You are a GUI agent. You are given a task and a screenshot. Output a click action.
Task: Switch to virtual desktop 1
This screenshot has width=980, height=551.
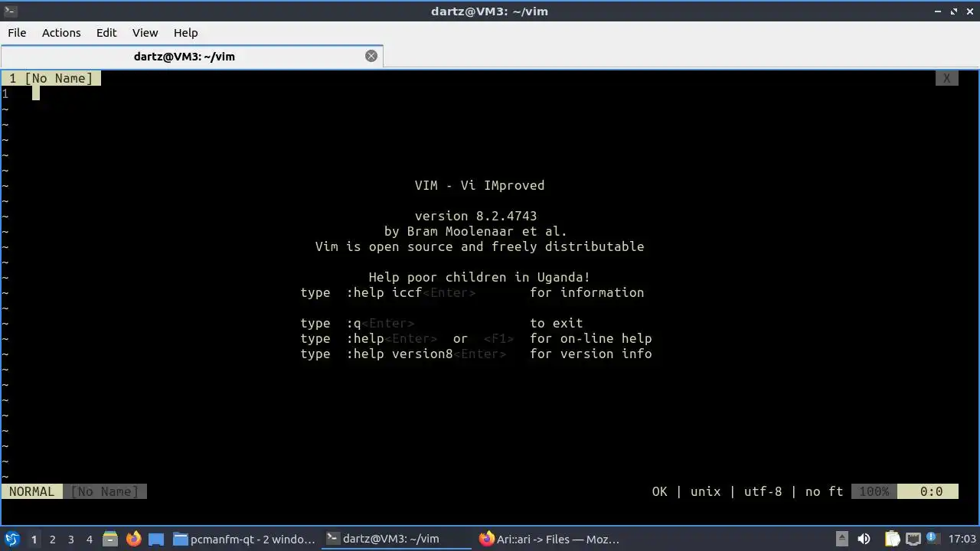[34, 539]
